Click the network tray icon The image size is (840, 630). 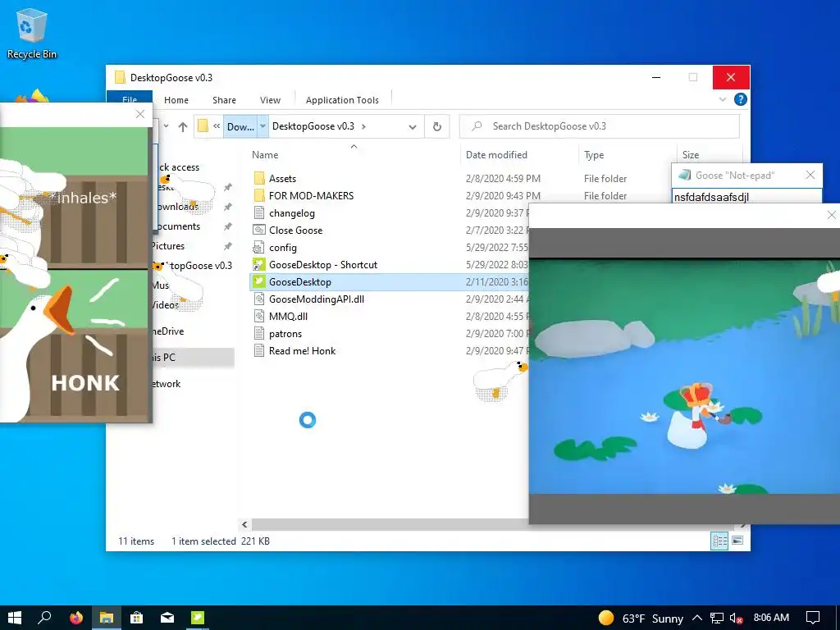click(x=717, y=619)
